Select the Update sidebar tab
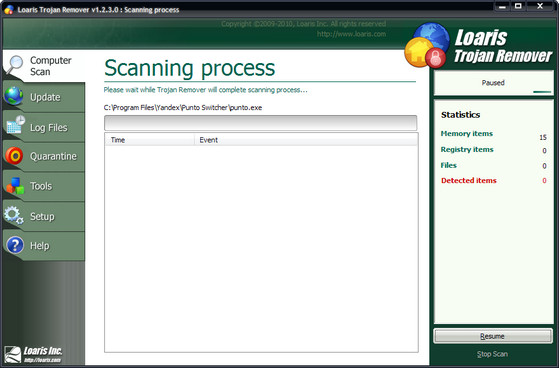559x368 pixels. pos(43,97)
